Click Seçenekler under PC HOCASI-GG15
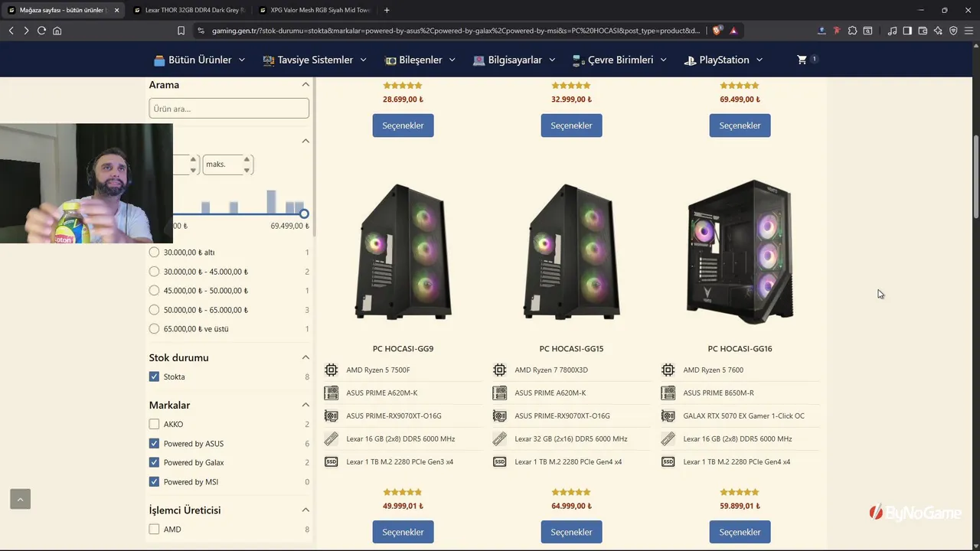This screenshot has width=980, height=551. pos(571,532)
